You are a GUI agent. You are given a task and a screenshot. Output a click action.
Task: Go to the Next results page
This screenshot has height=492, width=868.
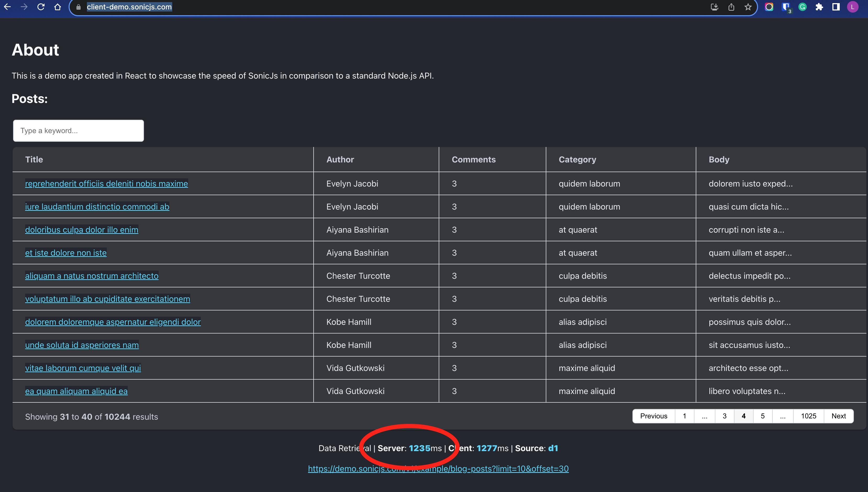(839, 416)
